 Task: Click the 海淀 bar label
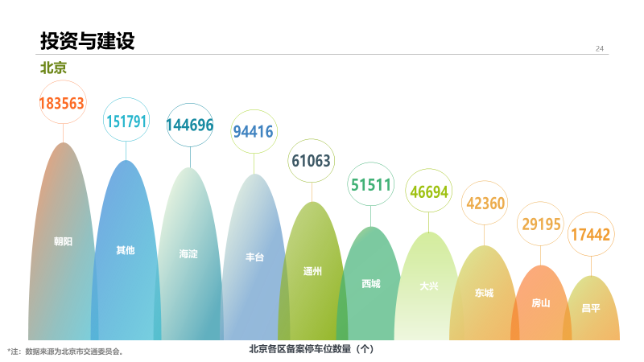(x=188, y=254)
